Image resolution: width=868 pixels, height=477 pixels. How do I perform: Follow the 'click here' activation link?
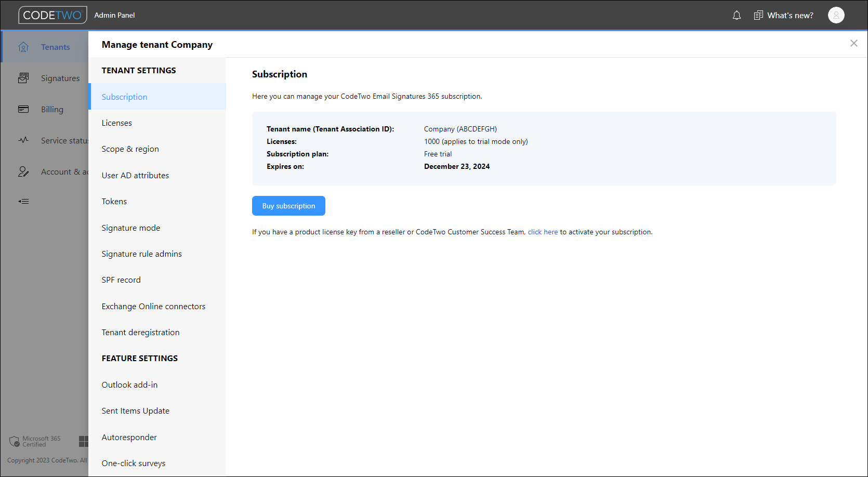point(543,232)
